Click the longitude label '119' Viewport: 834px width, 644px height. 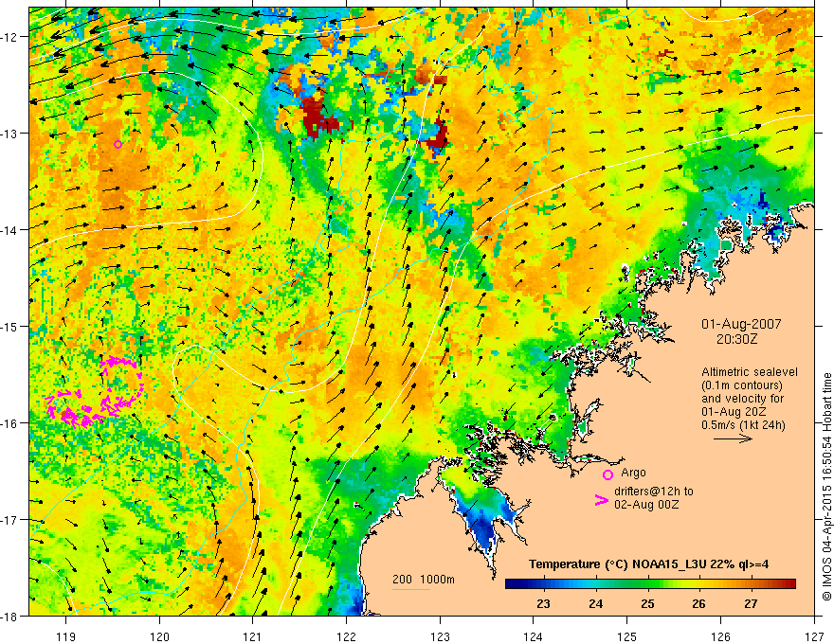66,636
